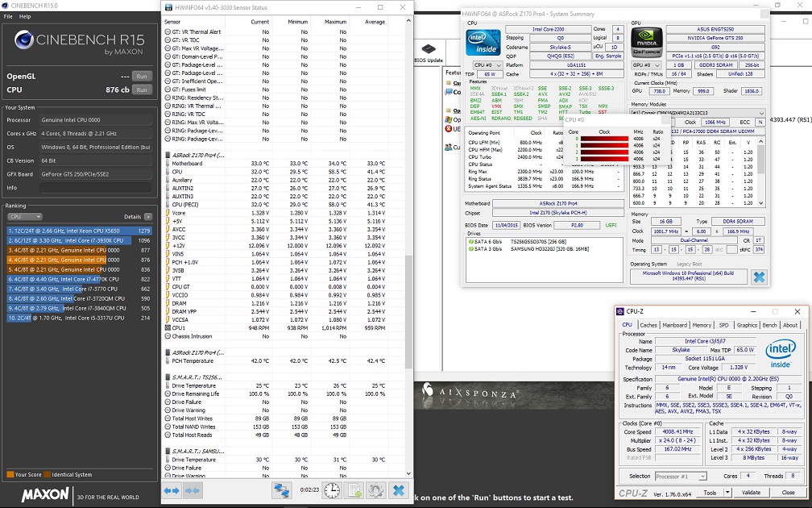Click HWiNFO expand-columns double arrow icon
This screenshot has width=812, height=508.
172,490
